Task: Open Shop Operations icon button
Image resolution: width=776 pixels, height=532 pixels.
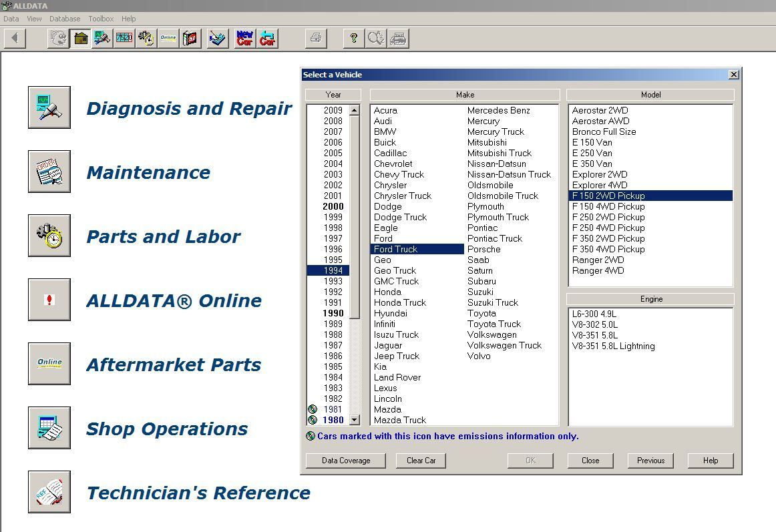Action: pos(49,428)
